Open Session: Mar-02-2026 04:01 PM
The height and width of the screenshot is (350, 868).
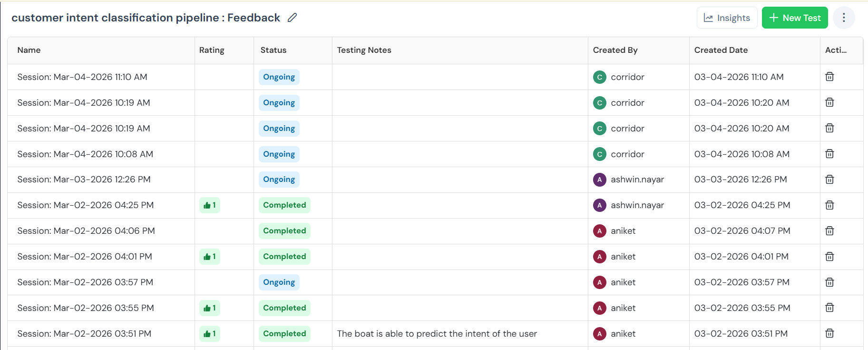(x=85, y=257)
